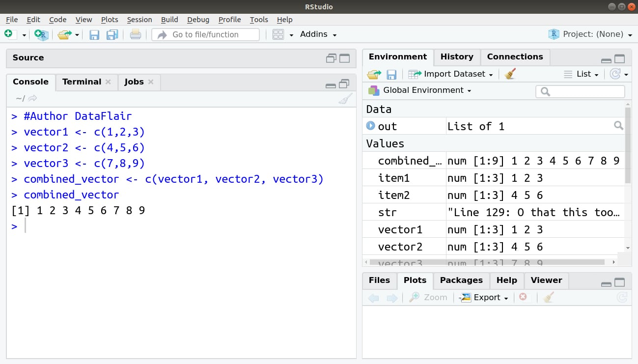Save the current document

pos(94,34)
